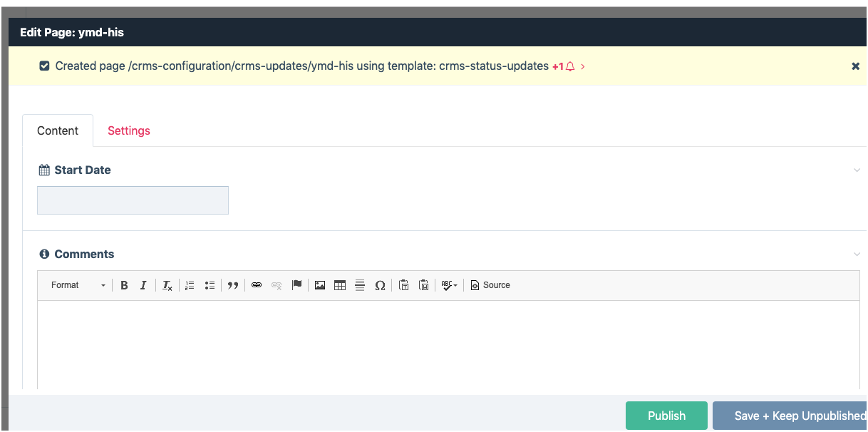
Task: Apply italic formatting
Action: tap(143, 285)
